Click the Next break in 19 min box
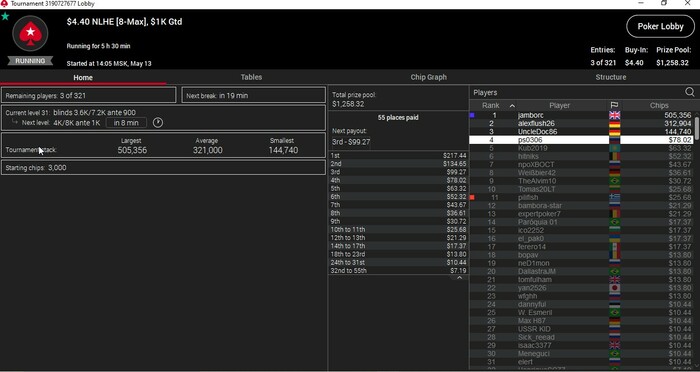Viewport: 700px width, 372px height. click(254, 95)
